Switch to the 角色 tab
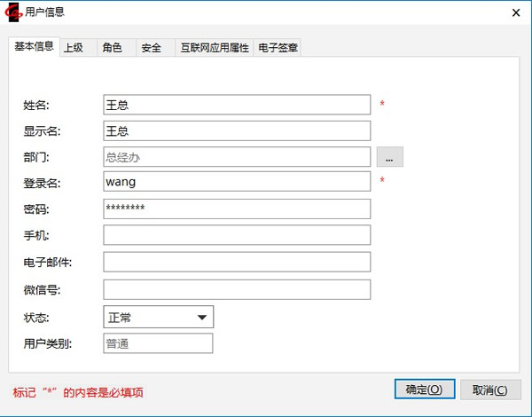Screen dimensions: 532x417 coord(113,48)
